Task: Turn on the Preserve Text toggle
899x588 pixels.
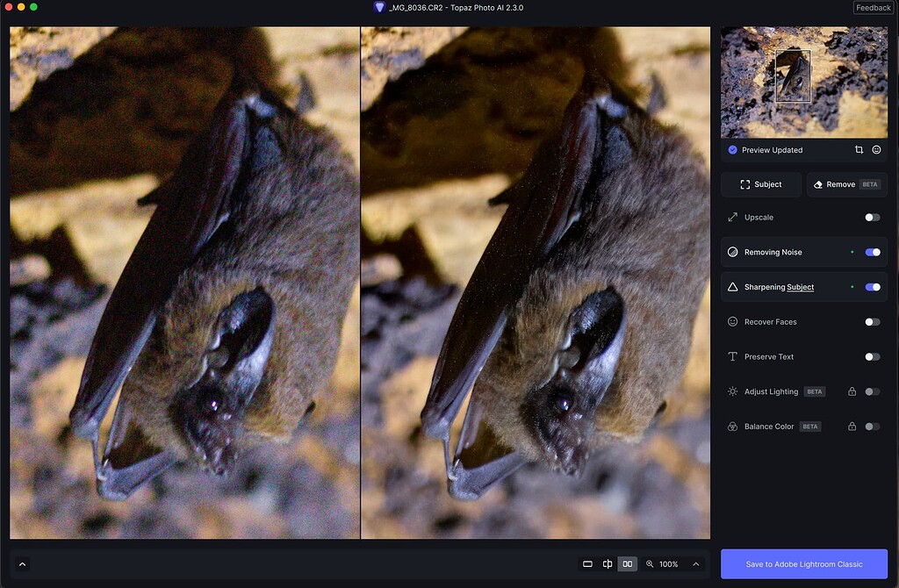Action: point(872,356)
